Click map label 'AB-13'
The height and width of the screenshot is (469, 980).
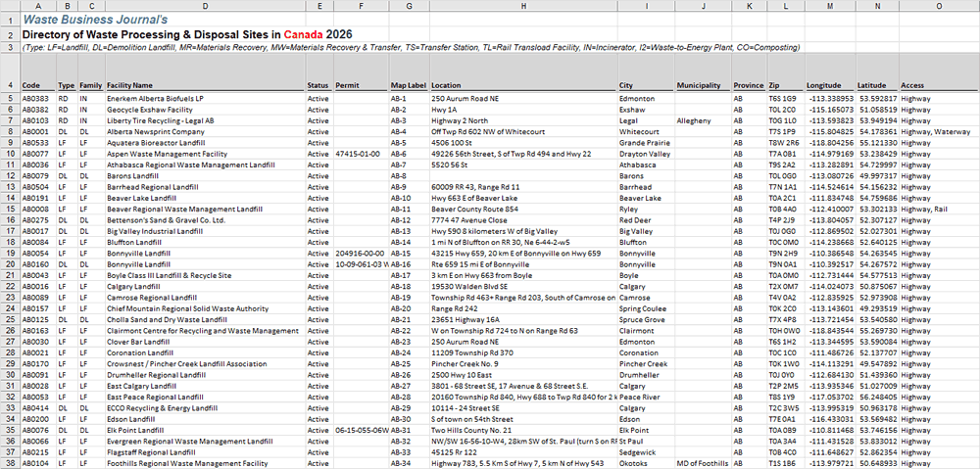409,231
